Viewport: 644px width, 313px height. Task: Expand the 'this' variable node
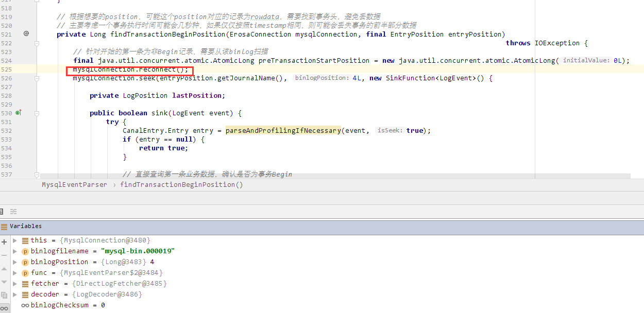point(15,240)
